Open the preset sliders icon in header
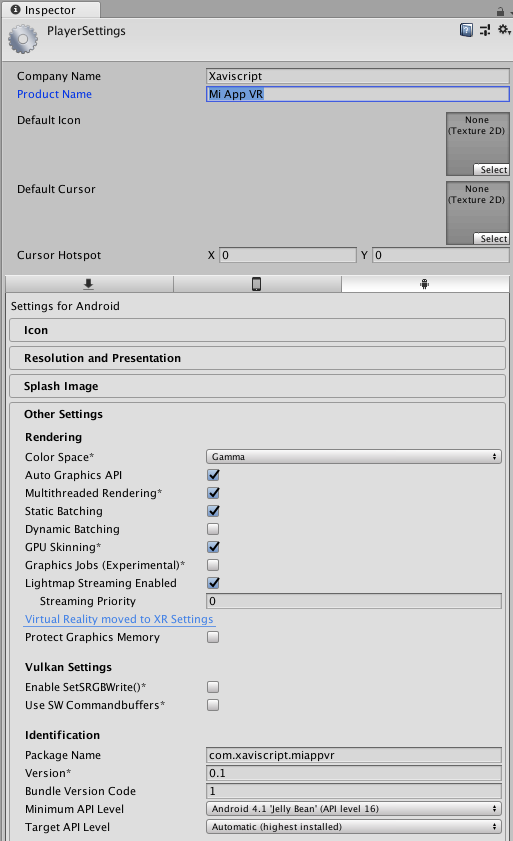Screen dimensions: 513x841 point(485,30)
